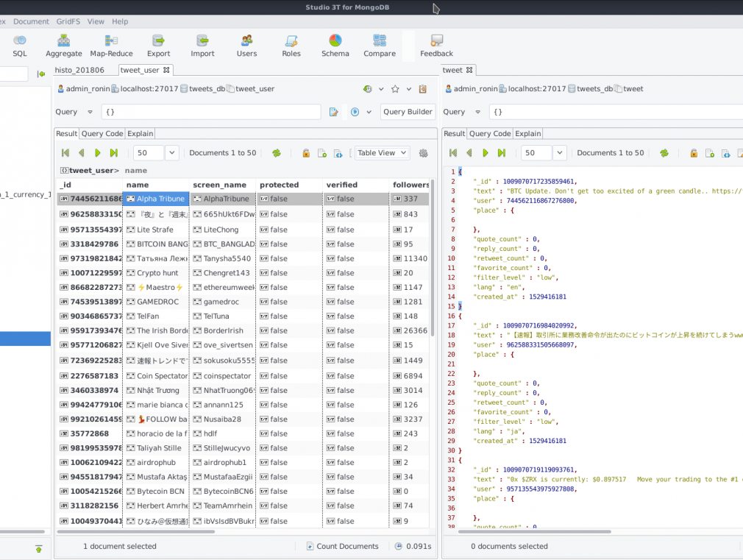The width and height of the screenshot is (743, 560).
Task: Sort by the verified column header
Action: [355, 185]
